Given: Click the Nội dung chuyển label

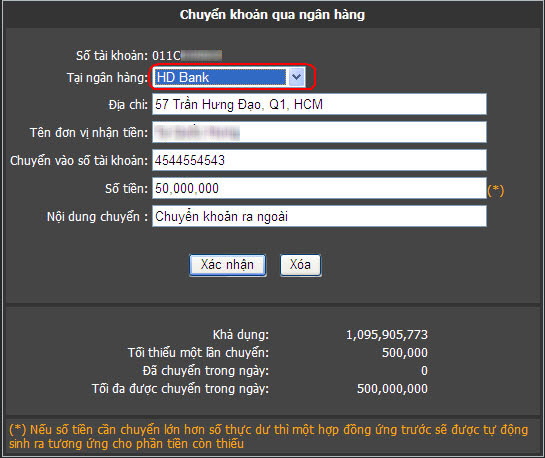Looking at the screenshot, I should click(x=97, y=217).
